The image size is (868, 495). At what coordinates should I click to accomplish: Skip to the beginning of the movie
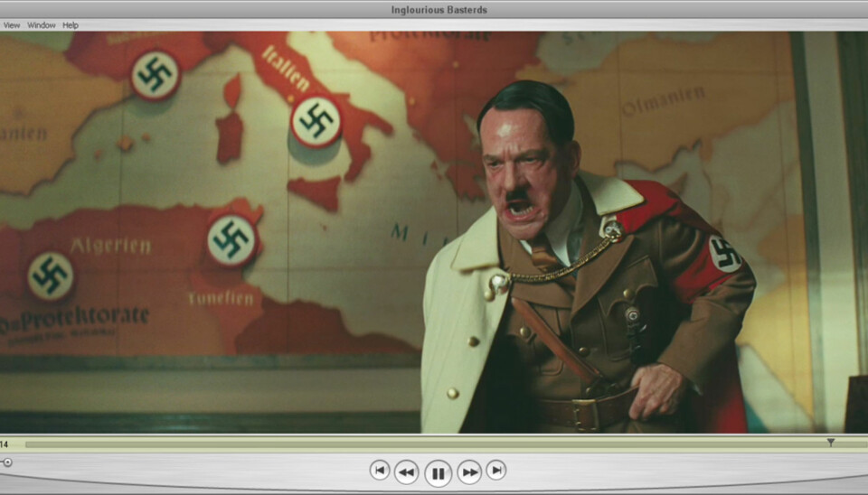tap(379, 470)
